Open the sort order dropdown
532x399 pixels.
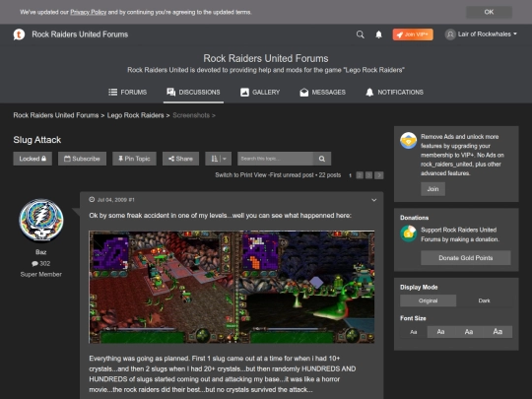coord(218,159)
